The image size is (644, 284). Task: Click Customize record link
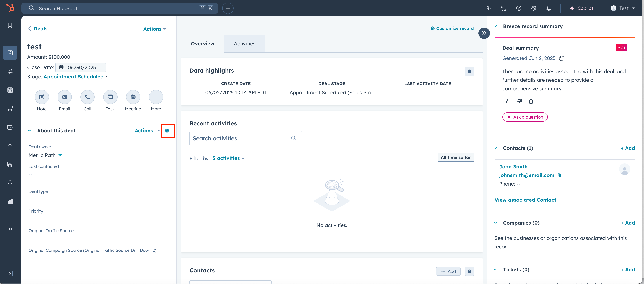[x=452, y=28]
